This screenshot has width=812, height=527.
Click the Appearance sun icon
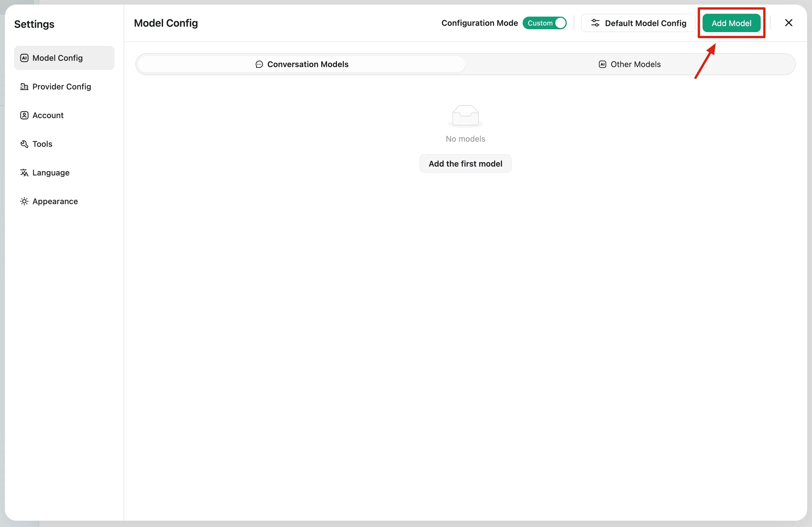24,201
